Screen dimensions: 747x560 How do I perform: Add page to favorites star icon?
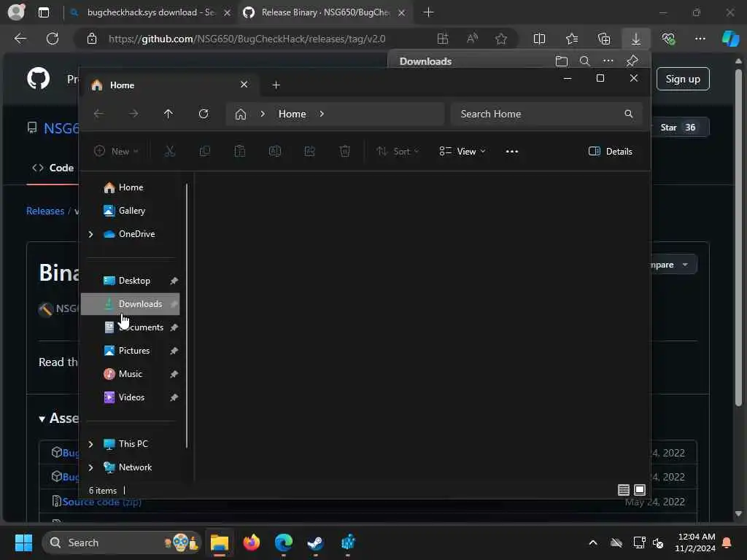pyautogui.click(x=500, y=39)
